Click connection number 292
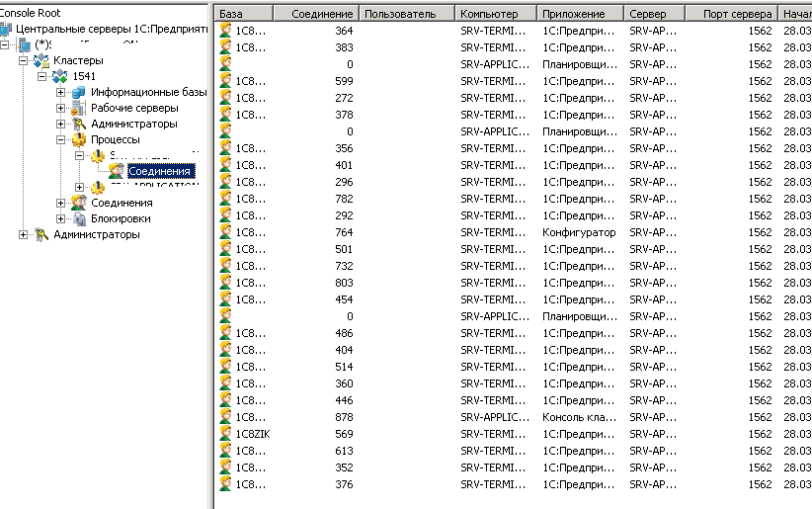Image resolution: width=812 pixels, height=509 pixels. point(344,215)
